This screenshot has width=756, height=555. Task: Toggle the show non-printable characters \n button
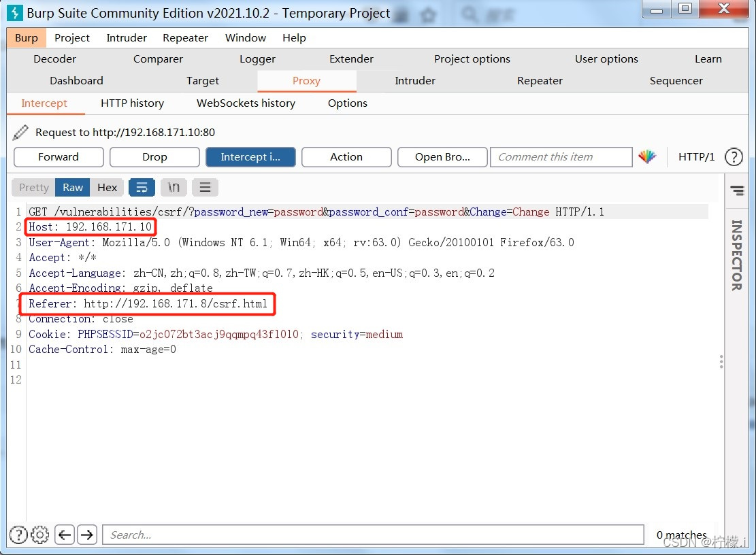(x=174, y=188)
